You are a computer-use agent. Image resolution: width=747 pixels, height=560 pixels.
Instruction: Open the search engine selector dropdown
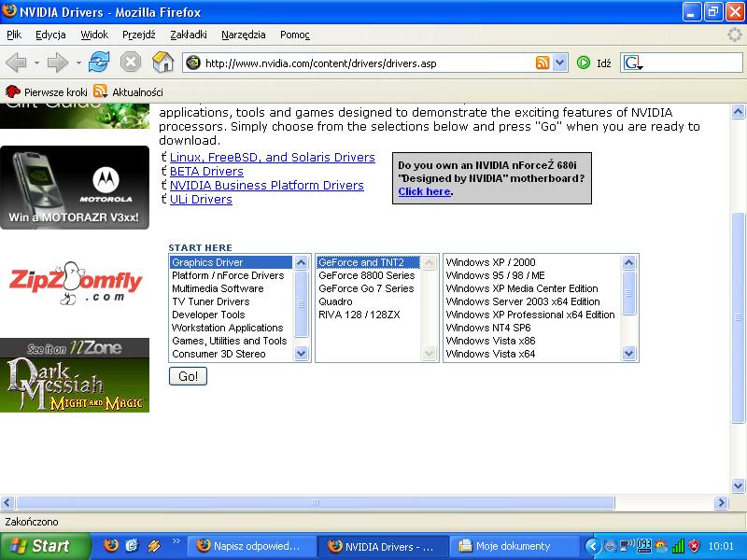pos(634,63)
